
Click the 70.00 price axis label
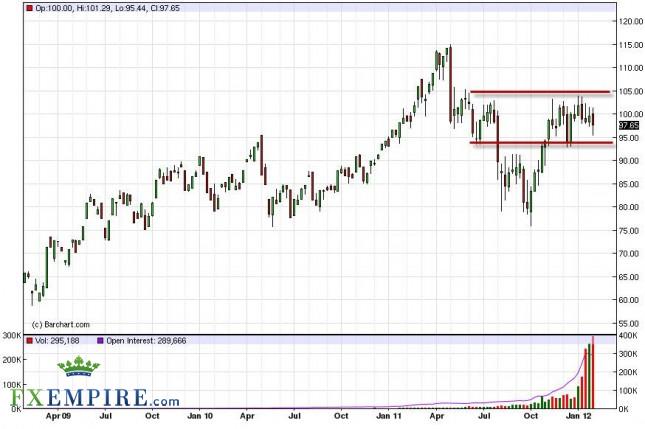coord(629,253)
